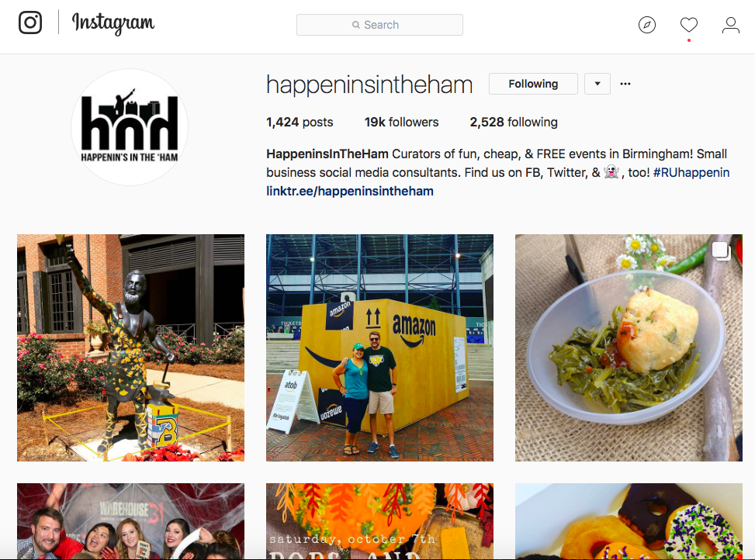Open the Vulcan statue post
Viewport: 755px width, 560px height.
tap(130, 347)
